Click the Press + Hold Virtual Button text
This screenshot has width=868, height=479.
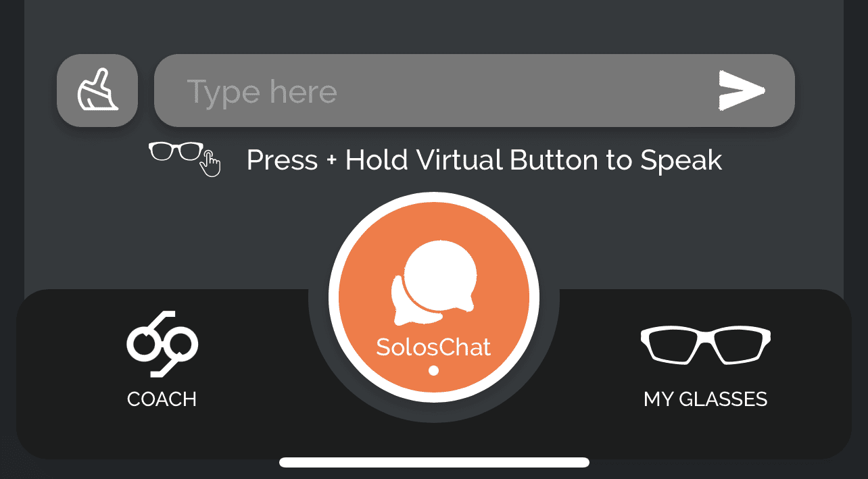(485, 160)
